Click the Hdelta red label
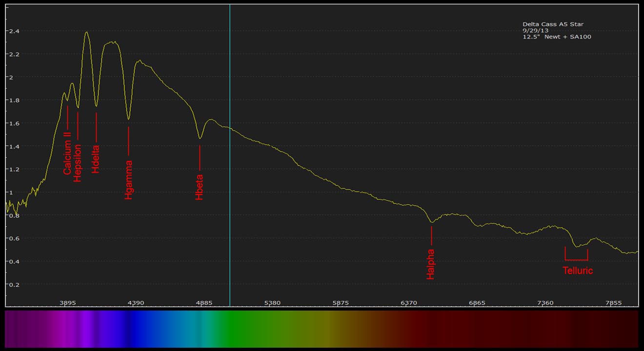Viewport: 644px width, 351px height. 96,159
